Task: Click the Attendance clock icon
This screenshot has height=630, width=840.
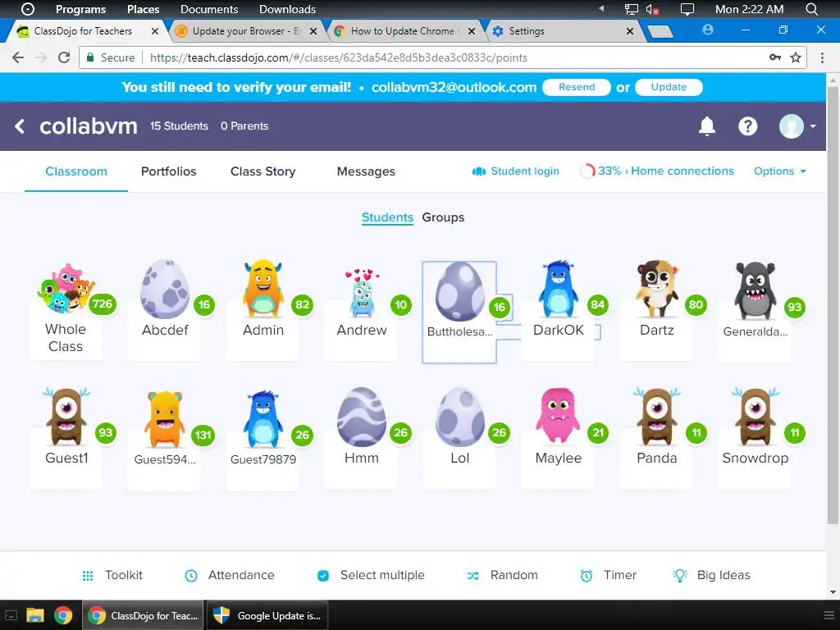Action: 190,576
